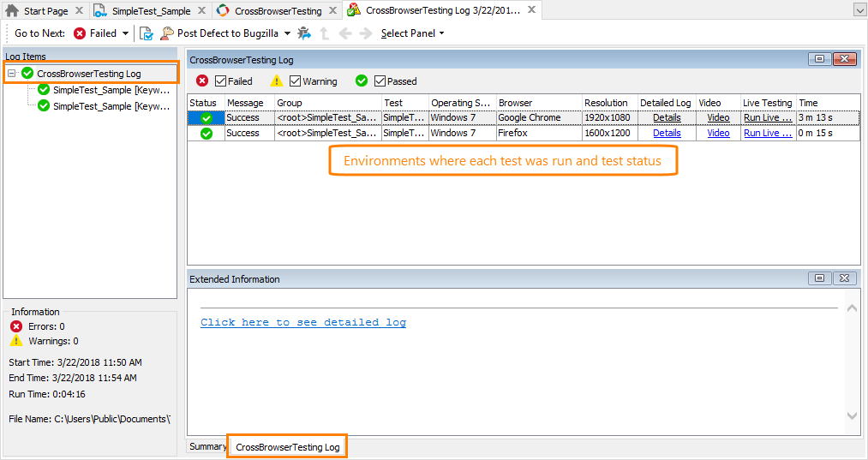Viewport: 868px width, 460px height.
Task: Sort by Resolution column header
Action: click(x=610, y=103)
